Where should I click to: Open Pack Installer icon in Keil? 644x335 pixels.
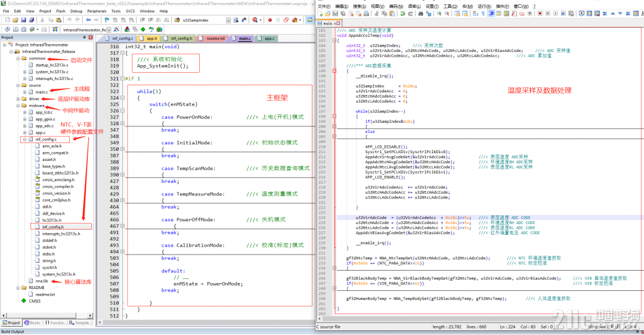click(159, 29)
